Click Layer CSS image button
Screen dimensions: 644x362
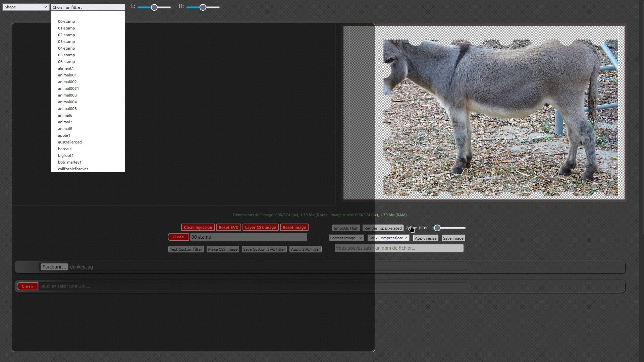(x=260, y=228)
